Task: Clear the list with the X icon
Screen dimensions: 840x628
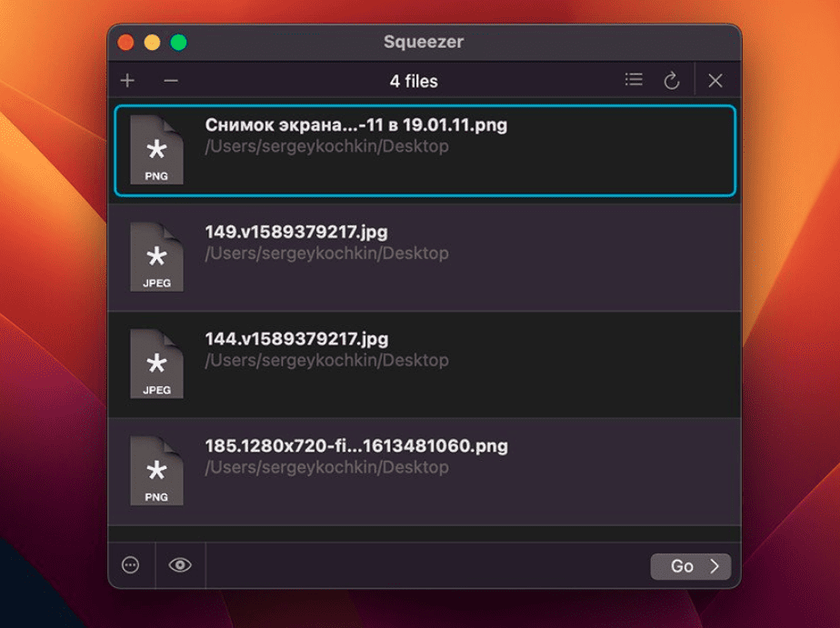Action: pos(715,81)
